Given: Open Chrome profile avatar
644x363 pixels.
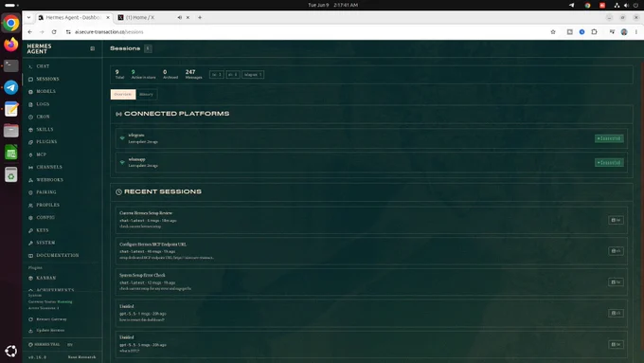Looking at the screenshot, I should [624, 31].
